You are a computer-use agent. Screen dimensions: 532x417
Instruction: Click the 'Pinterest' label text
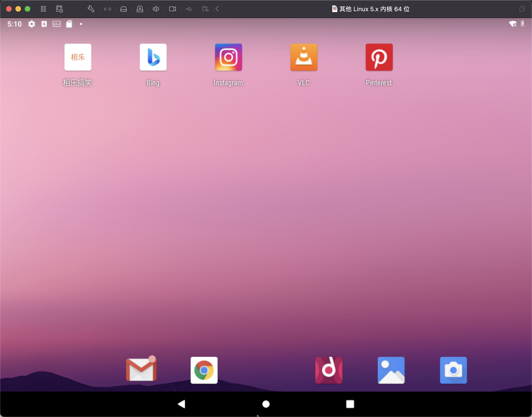pos(379,83)
